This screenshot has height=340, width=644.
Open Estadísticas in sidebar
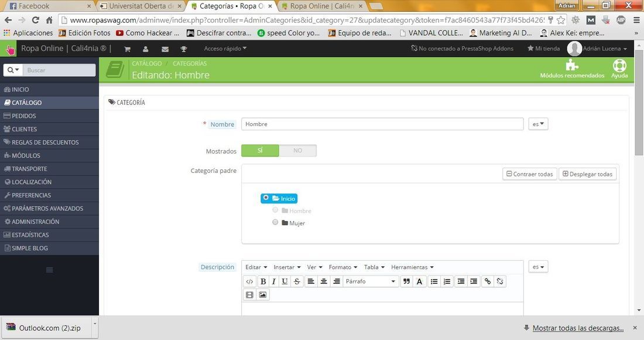click(x=49, y=234)
